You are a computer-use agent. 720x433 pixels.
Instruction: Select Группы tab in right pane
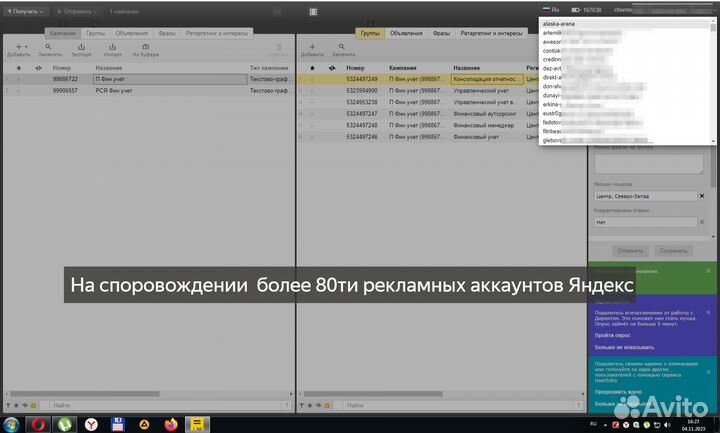(370, 34)
